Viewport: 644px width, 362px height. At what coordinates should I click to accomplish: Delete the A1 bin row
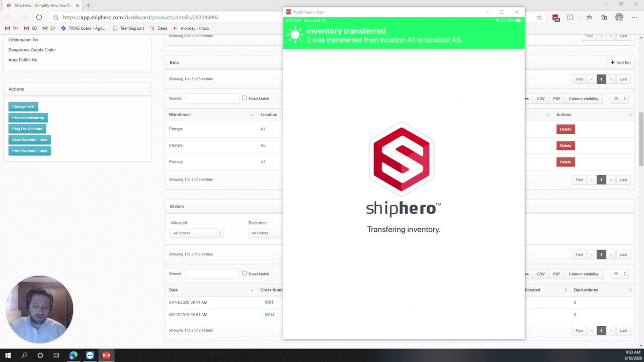click(x=566, y=129)
